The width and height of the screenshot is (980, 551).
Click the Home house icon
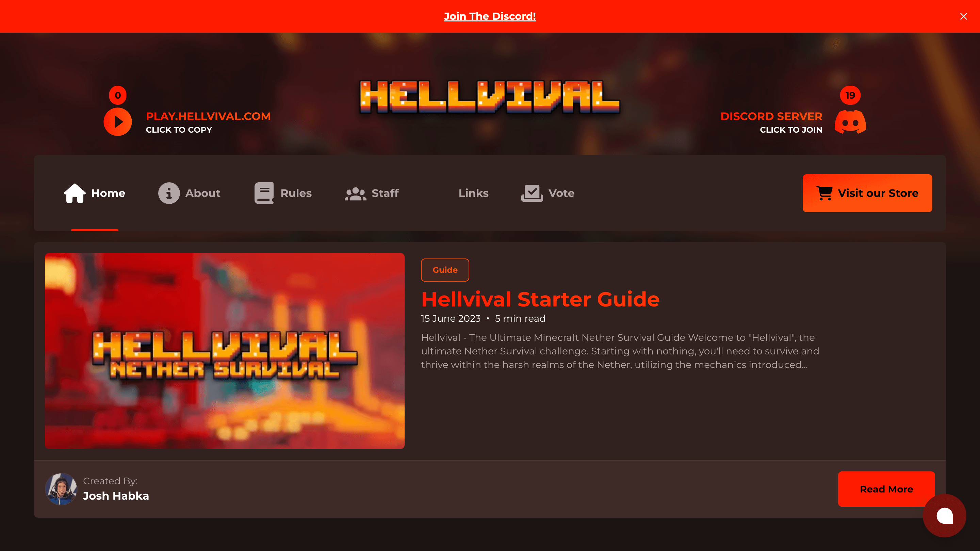(75, 193)
